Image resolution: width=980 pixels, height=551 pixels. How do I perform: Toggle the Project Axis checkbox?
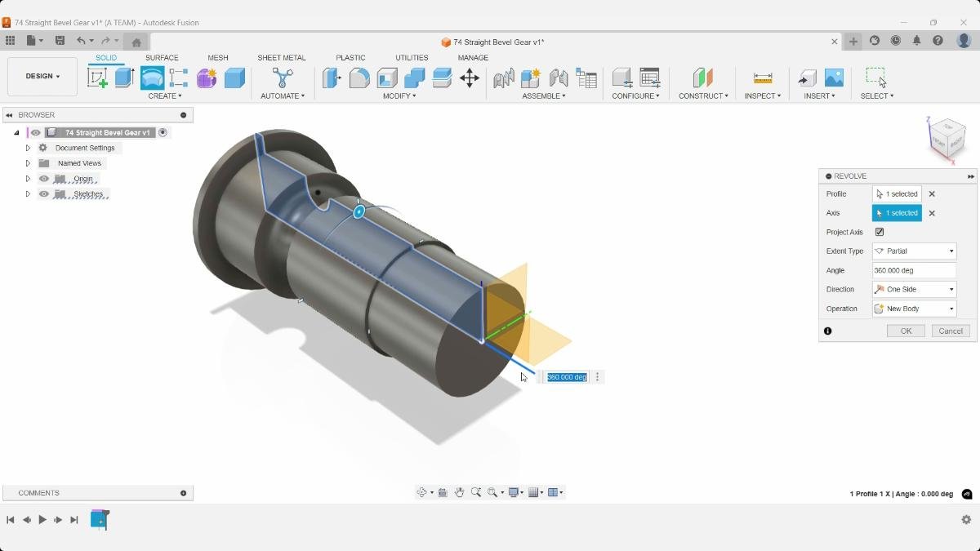[x=880, y=232]
